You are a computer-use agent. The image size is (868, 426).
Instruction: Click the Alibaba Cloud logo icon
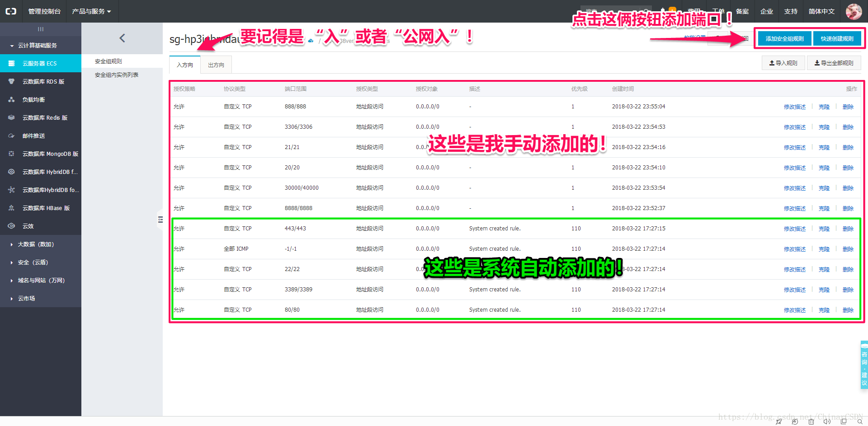click(x=11, y=11)
